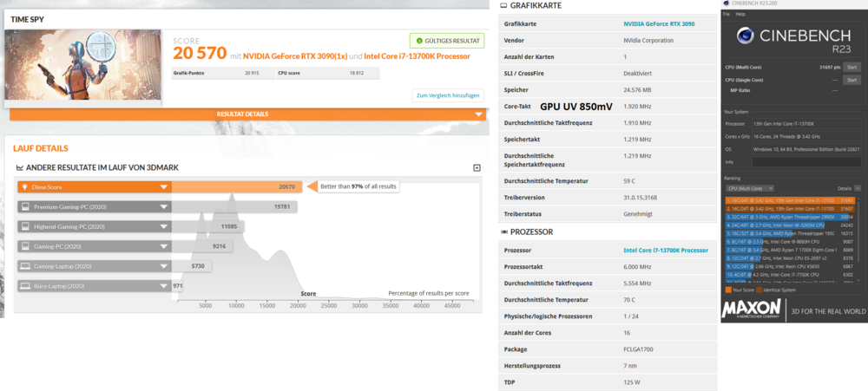Select the Intel Xeon W-3265M ranking row

(790, 225)
